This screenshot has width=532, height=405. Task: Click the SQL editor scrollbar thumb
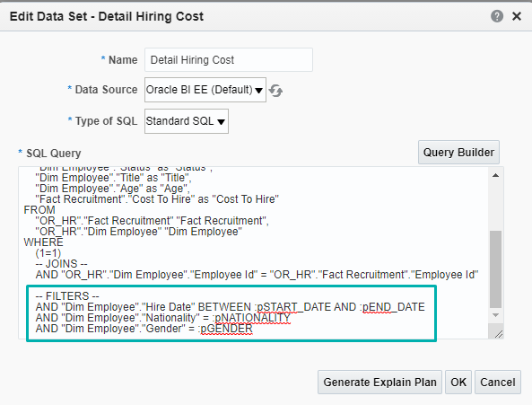pos(495,269)
